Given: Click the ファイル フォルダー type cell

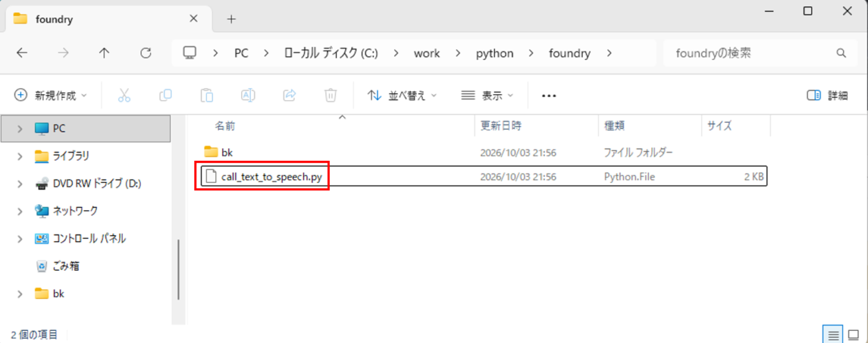Looking at the screenshot, I should click(x=638, y=153).
